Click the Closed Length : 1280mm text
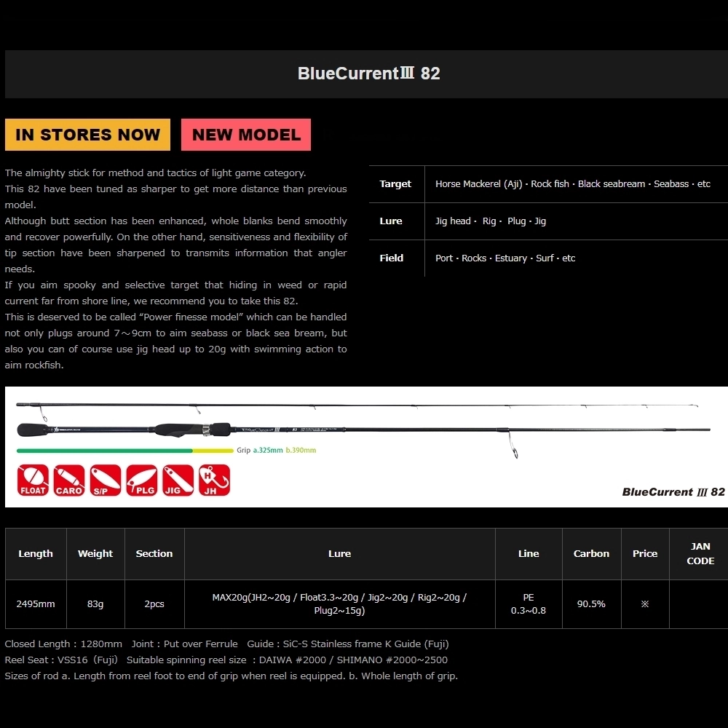The width and height of the screenshot is (728, 728). click(63, 644)
